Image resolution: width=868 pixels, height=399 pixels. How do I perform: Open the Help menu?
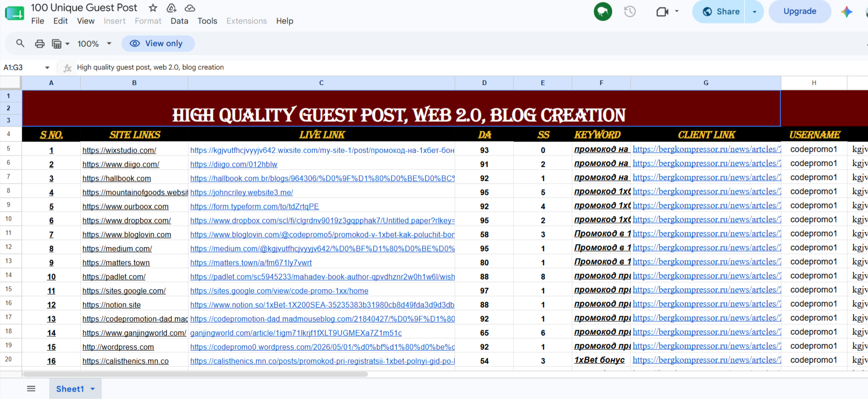tap(284, 21)
